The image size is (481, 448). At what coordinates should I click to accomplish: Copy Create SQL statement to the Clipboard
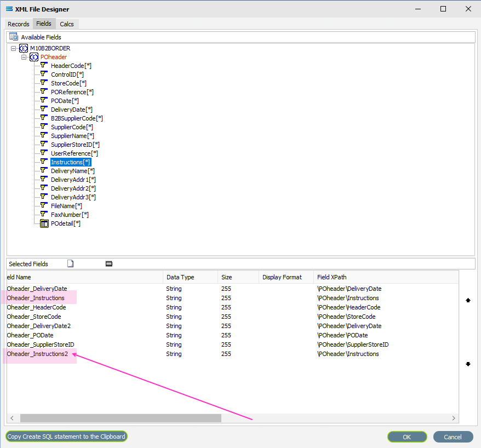tap(66, 436)
